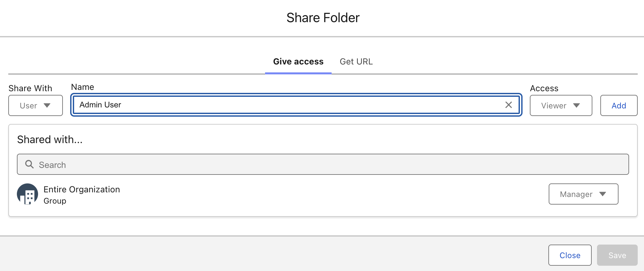Viewport: 644px width, 271px height.
Task: Focus the Name field containing Admin User
Action: 296,105
